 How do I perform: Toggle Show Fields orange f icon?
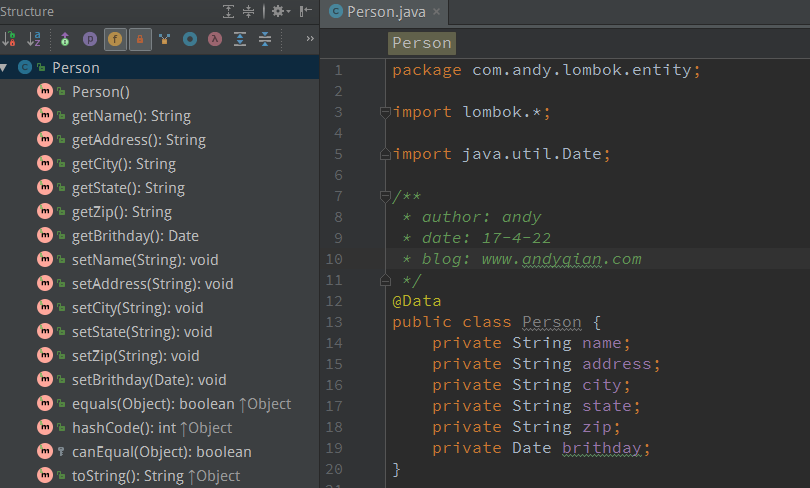tap(115, 39)
